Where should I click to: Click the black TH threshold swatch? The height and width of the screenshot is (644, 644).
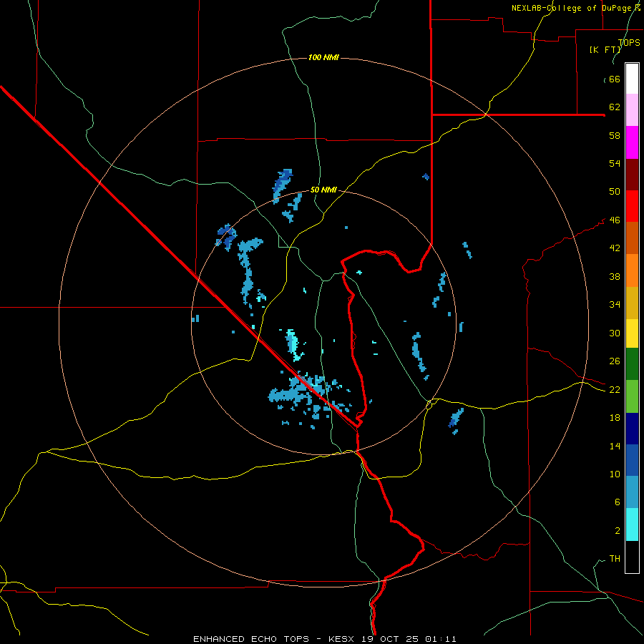[x=632, y=557]
